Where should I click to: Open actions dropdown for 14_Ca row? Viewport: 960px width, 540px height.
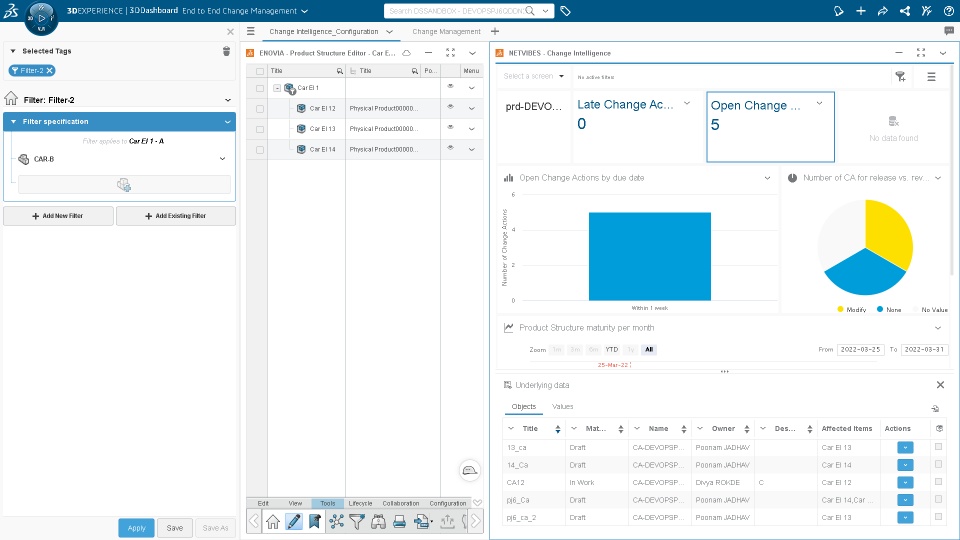click(x=905, y=465)
